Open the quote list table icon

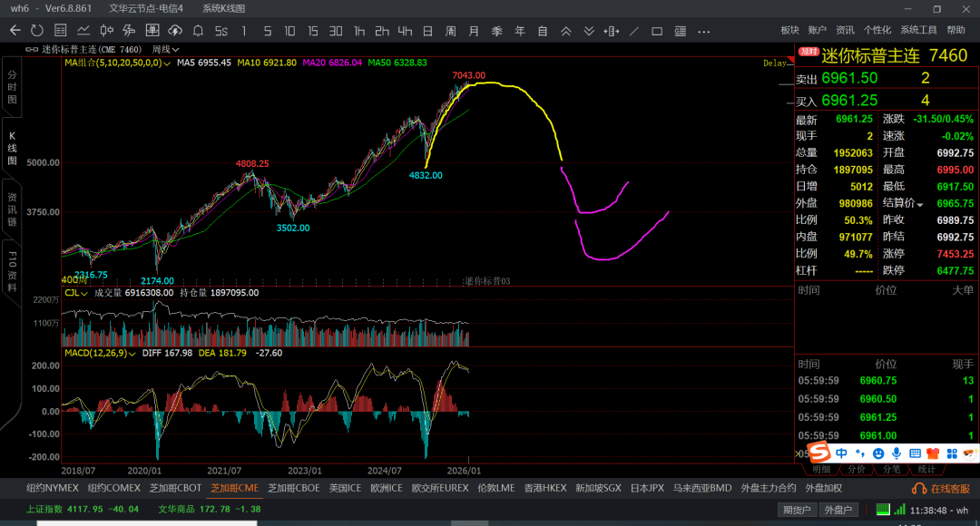click(x=60, y=31)
